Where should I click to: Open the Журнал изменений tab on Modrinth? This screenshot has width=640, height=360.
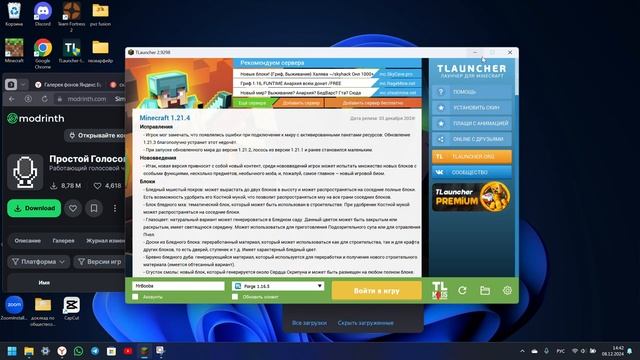click(x=104, y=241)
